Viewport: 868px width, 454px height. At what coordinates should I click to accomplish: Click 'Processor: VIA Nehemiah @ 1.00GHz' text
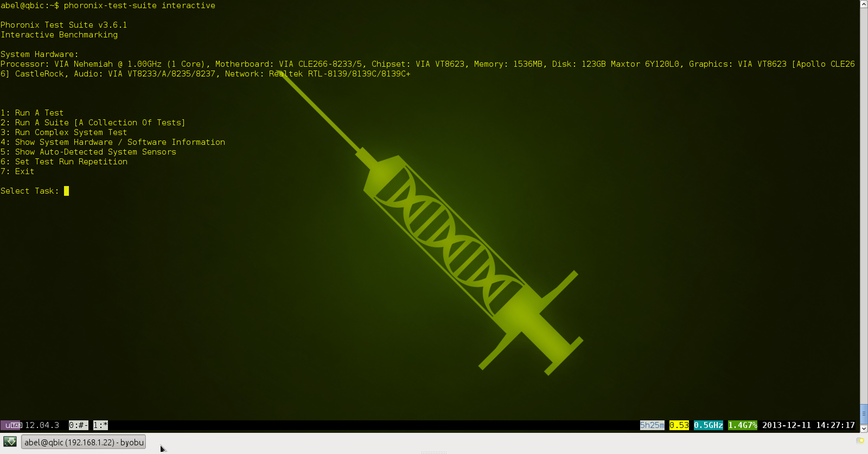point(81,64)
